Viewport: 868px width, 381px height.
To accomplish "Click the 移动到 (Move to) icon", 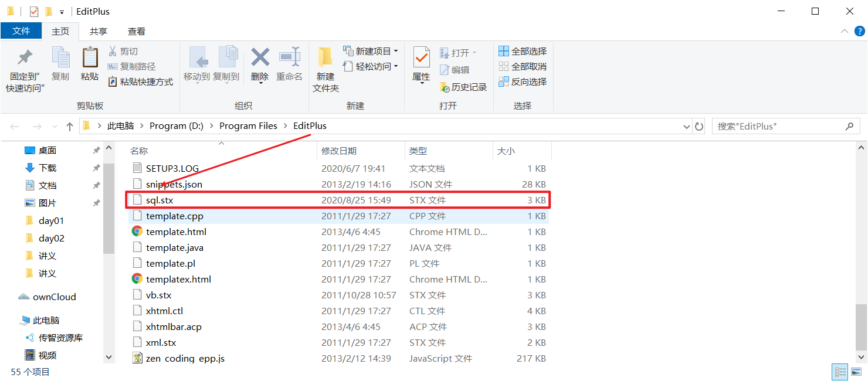I will [198, 57].
